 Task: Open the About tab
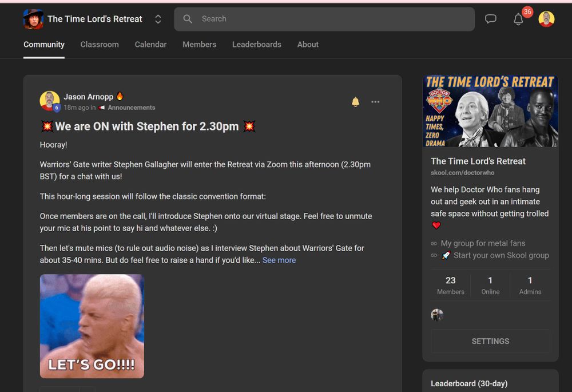(308, 45)
